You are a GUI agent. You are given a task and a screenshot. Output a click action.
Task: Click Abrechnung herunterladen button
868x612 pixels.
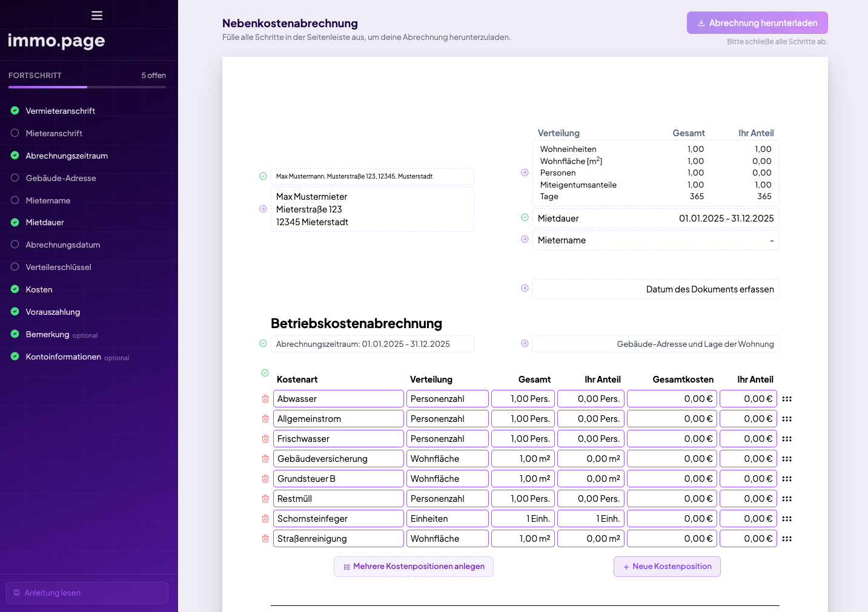tap(757, 22)
